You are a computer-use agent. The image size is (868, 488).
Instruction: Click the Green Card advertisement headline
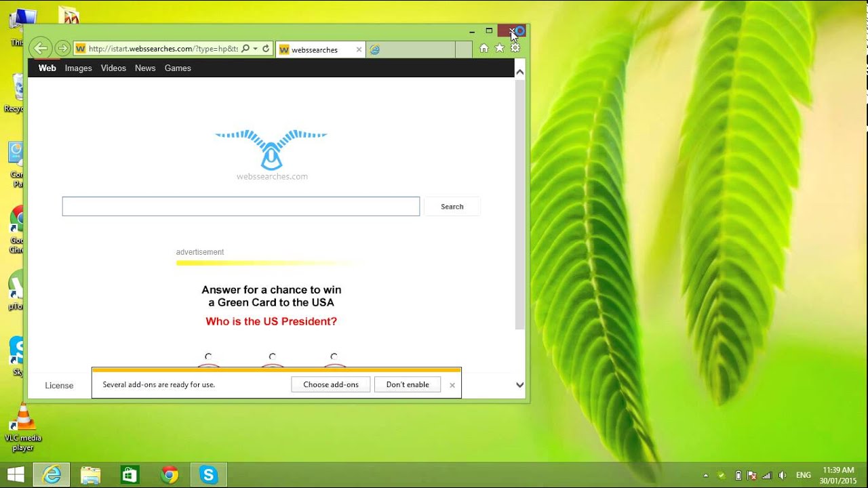(271, 296)
